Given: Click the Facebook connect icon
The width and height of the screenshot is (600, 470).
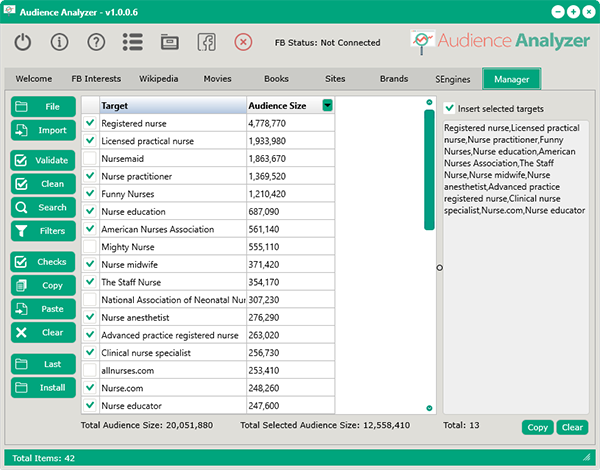Looking at the screenshot, I should click(207, 42).
